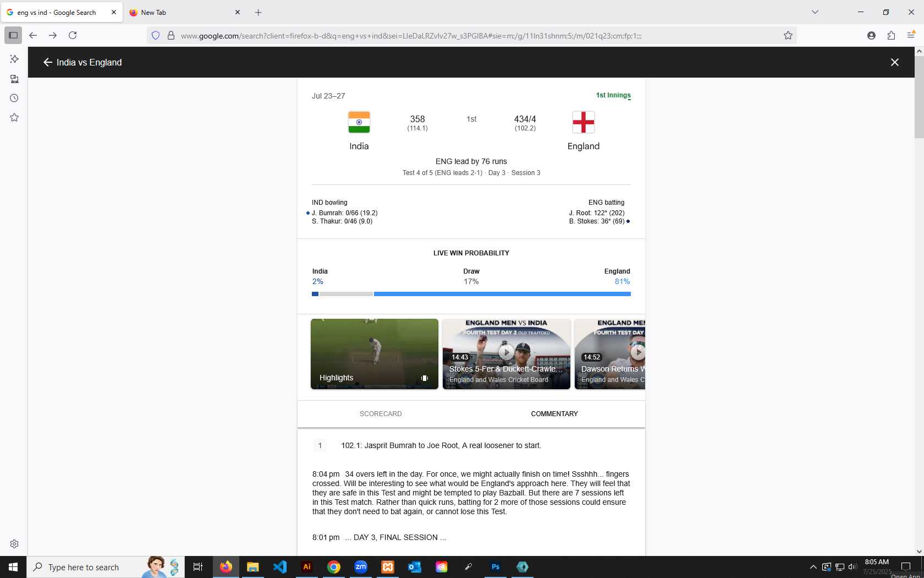Viewport: 924px width, 578px height.
Task: Open the AI chatbot sparkle icon in the sidebar
Action: pos(14,59)
